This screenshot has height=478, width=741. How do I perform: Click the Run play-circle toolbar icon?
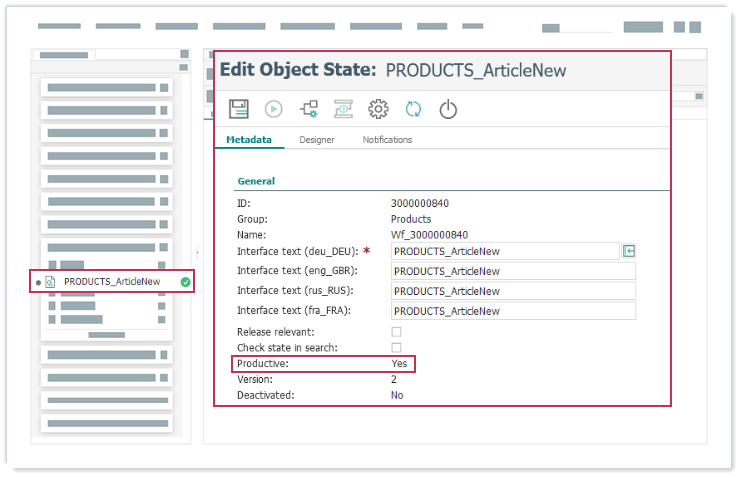coord(273,109)
